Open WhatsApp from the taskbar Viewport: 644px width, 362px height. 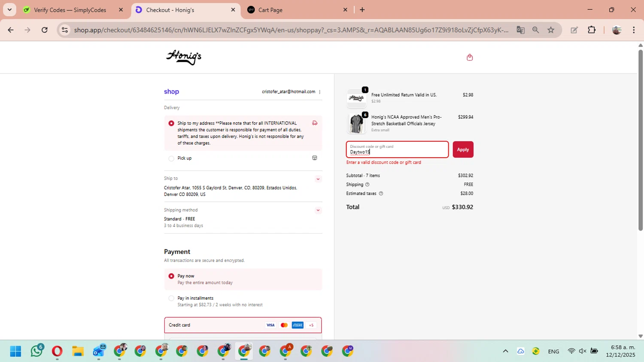[x=36, y=351]
